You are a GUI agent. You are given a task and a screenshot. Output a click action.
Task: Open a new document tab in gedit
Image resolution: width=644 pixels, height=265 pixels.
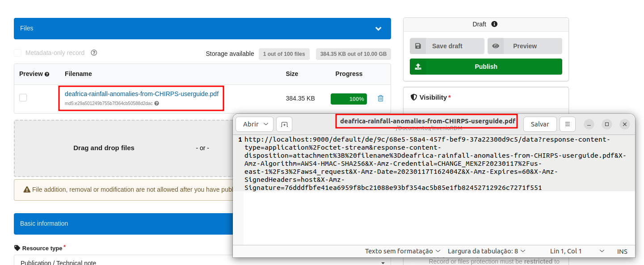pos(284,124)
